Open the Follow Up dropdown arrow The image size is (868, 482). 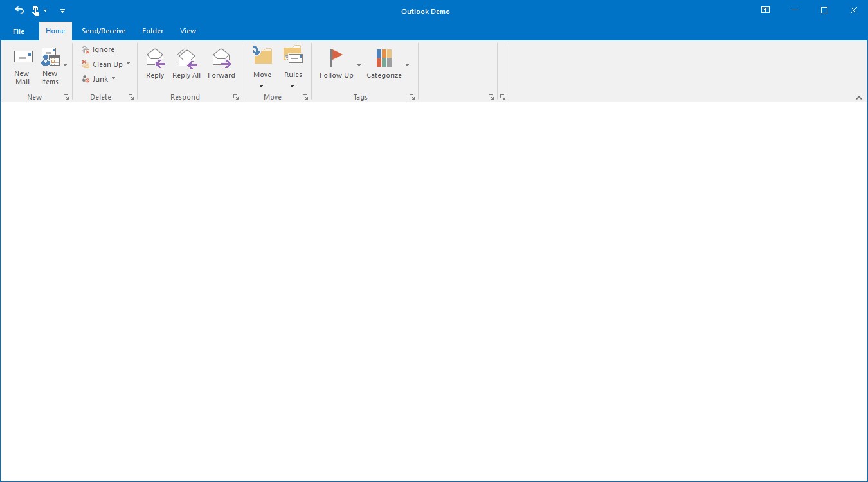(x=359, y=66)
